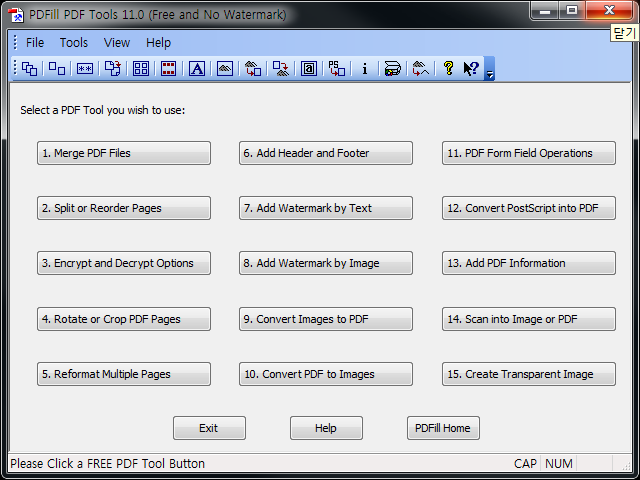Viewport: 640px width, 480px height.
Task: Click the context help pointer icon
Action: click(x=471, y=69)
